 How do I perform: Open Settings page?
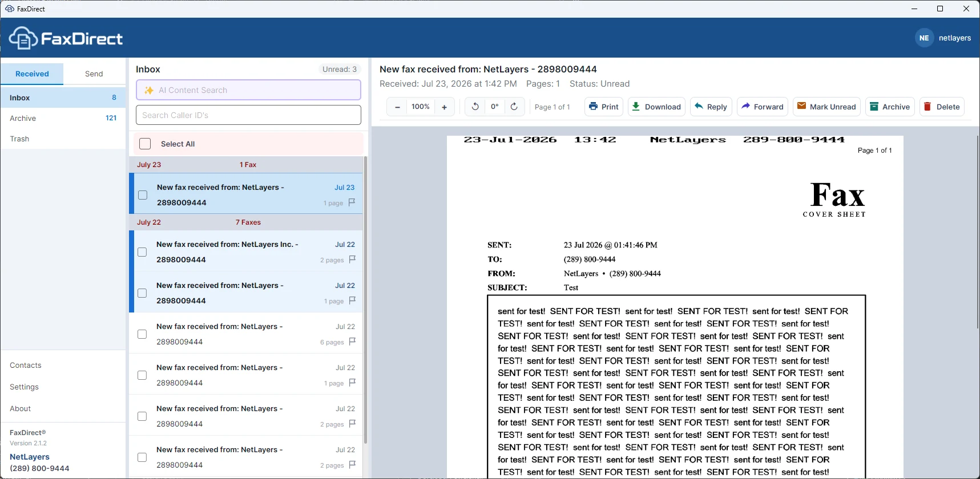click(x=25, y=387)
